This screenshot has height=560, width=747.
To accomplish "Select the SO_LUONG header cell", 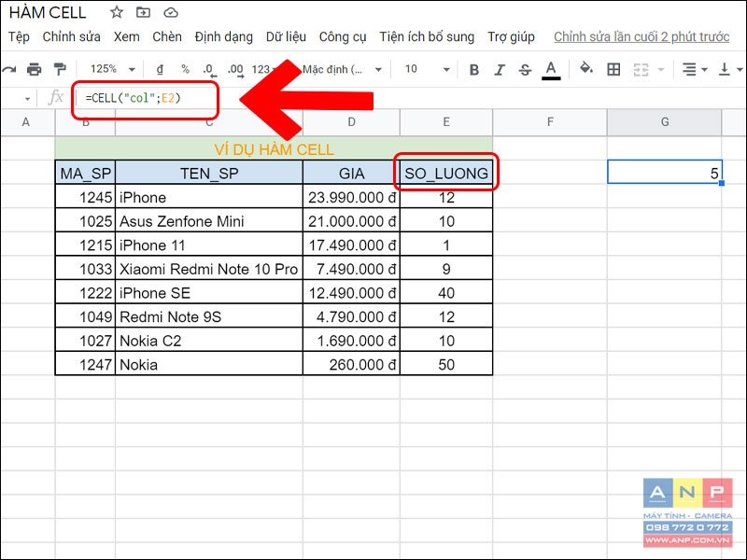I will [446, 173].
